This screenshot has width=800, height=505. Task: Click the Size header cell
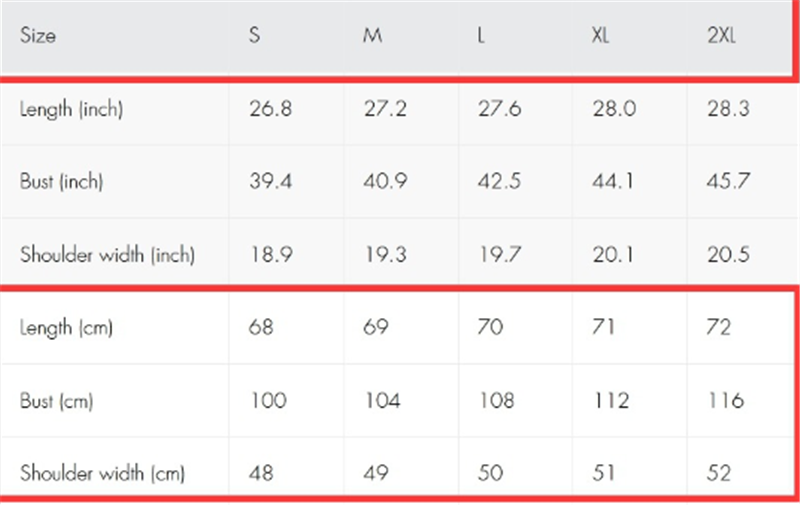38,36
